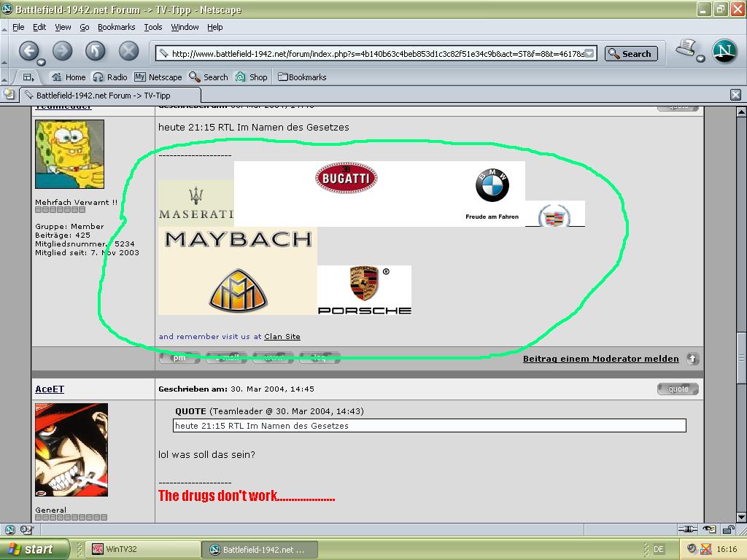Screen dimensions: 747x560
Task: Open the Bookmarks menu
Action: (x=116, y=27)
